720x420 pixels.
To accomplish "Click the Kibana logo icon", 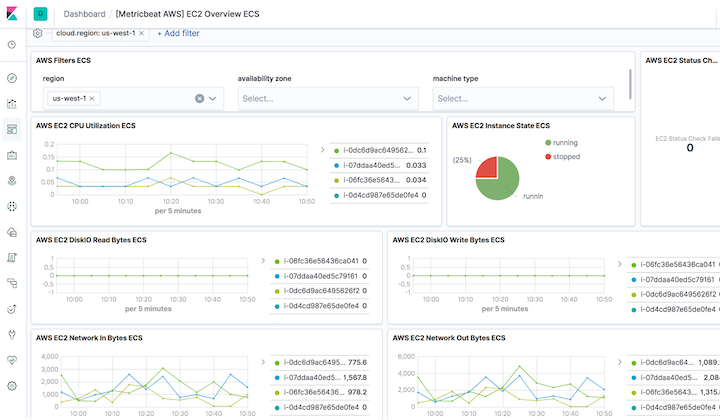I will coord(12,14).
